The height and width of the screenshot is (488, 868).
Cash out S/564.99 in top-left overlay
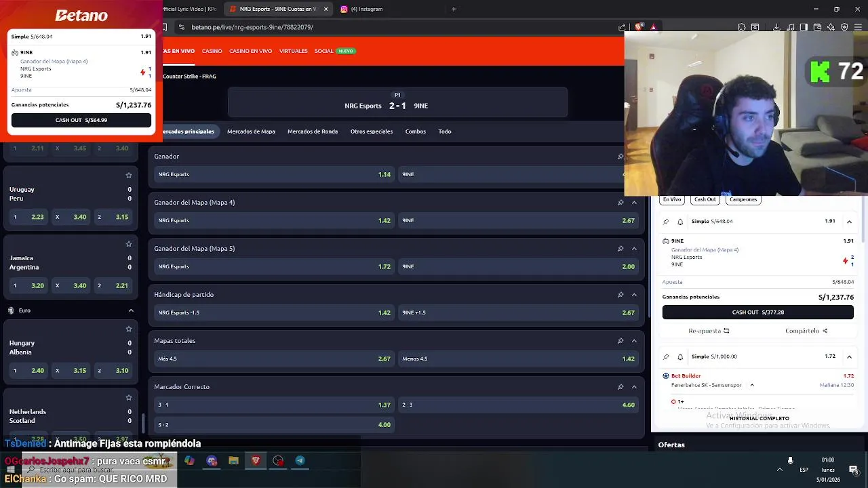[81, 120]
